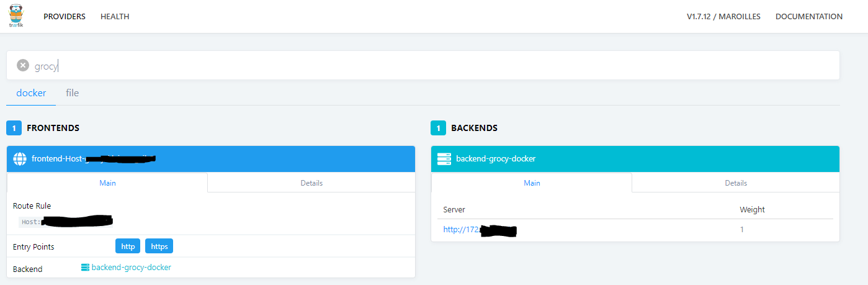Click the Route Rule label
Screen dimensions: 868x285
pos(32,206)
